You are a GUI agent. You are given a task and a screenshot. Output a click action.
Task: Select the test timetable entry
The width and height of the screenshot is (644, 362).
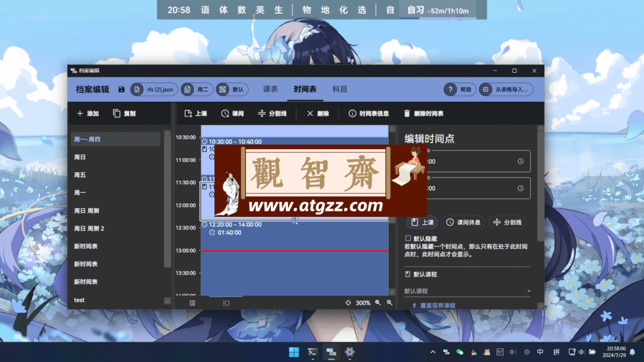(116, 300)
